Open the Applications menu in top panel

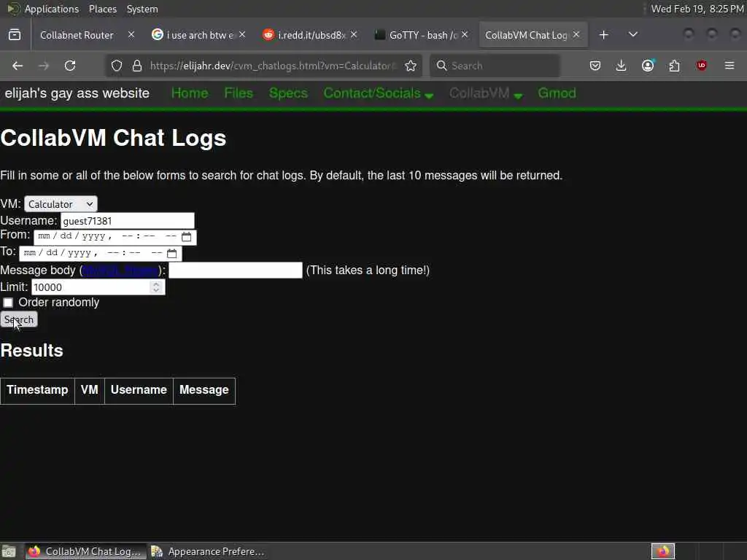click(x=52, y=9)
